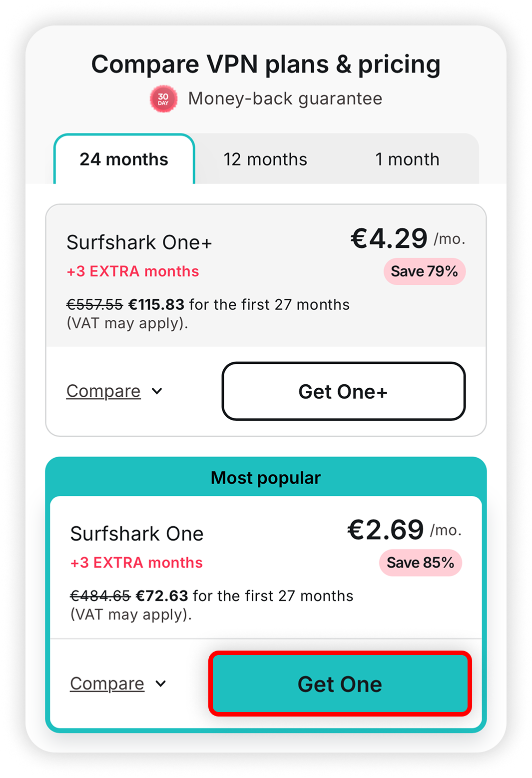Open the Compare chevron under Most popular plan
532x778 pixels.
tap(160, 684)
